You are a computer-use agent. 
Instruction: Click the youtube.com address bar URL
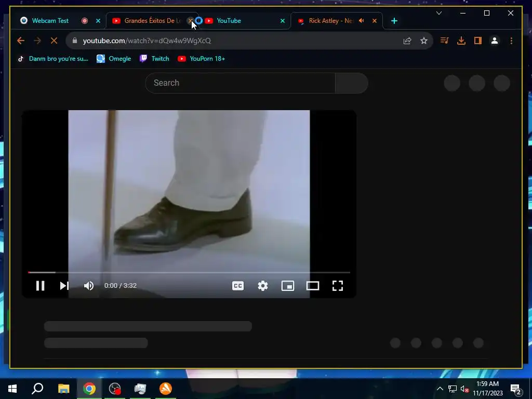147,41
